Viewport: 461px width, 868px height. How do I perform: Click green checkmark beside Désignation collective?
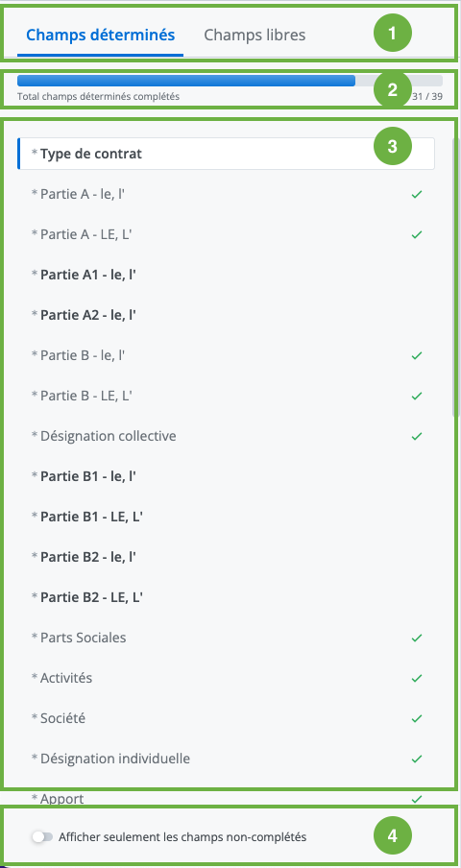(x=417, y=436)
